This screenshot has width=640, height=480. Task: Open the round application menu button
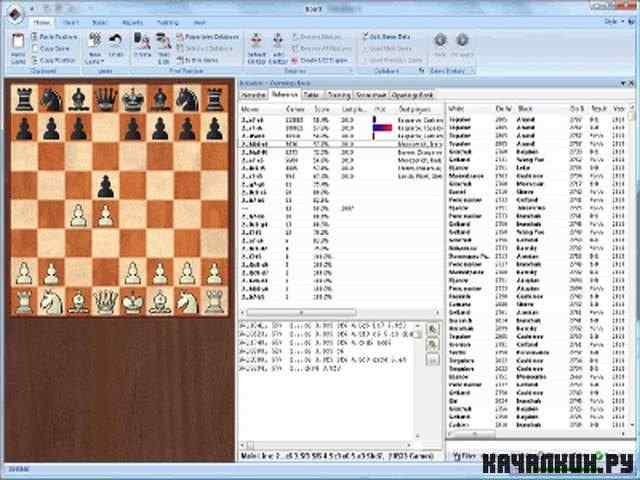click(15, 12)
